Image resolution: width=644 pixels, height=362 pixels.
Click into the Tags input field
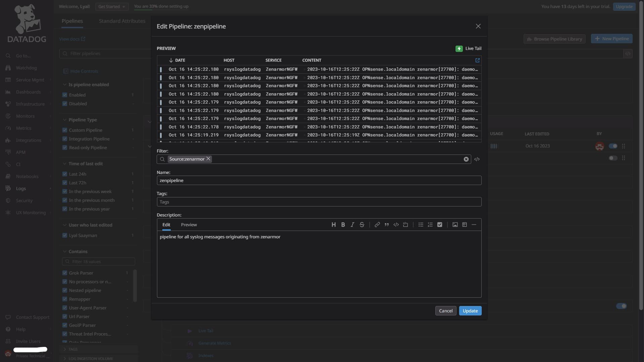click(319, 202)
